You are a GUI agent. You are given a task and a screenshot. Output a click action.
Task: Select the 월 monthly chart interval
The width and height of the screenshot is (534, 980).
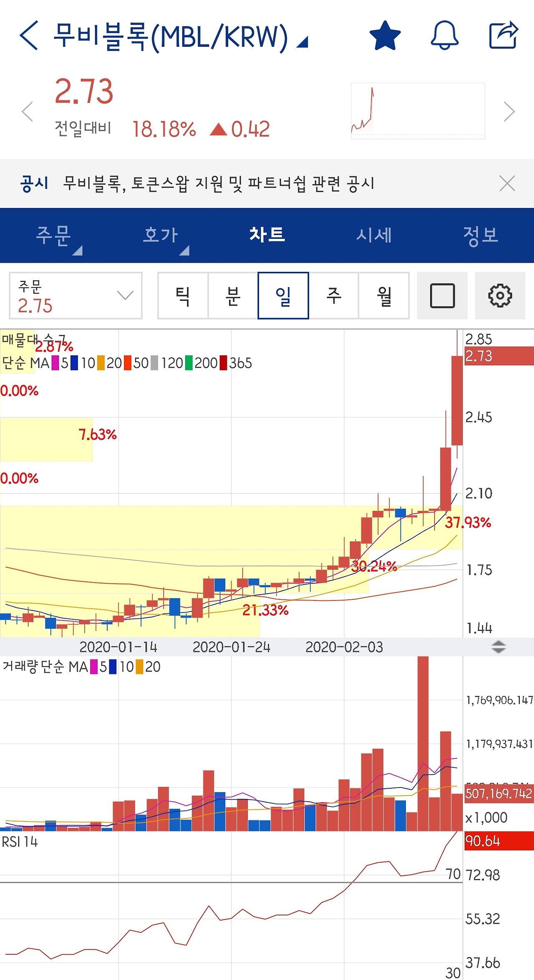384,296
